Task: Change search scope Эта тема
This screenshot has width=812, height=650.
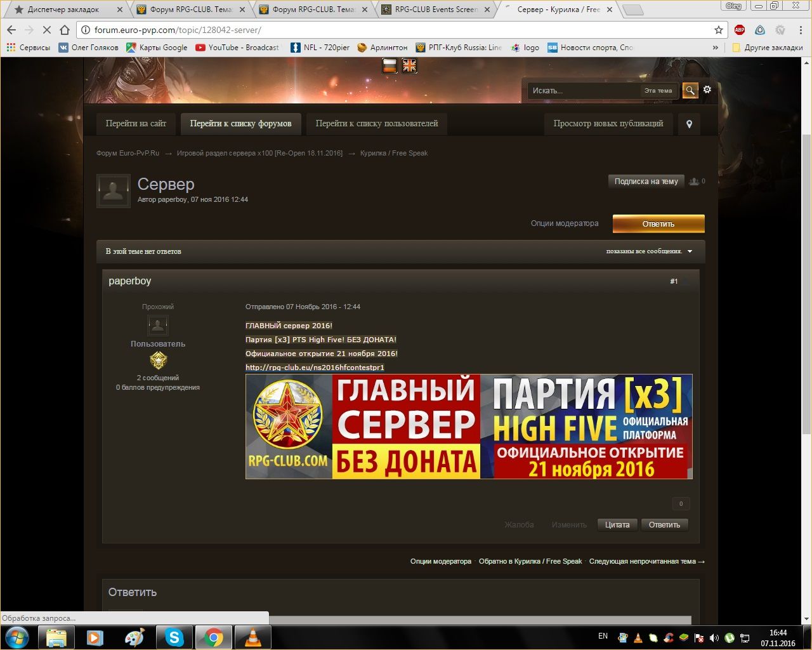Action: 658,91
